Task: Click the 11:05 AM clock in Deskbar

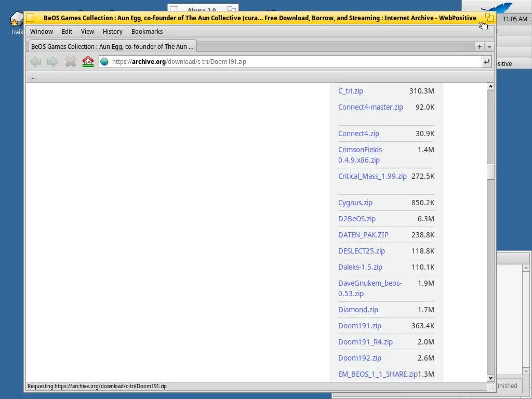Action: pyautogui.click(x=515, y=19)
